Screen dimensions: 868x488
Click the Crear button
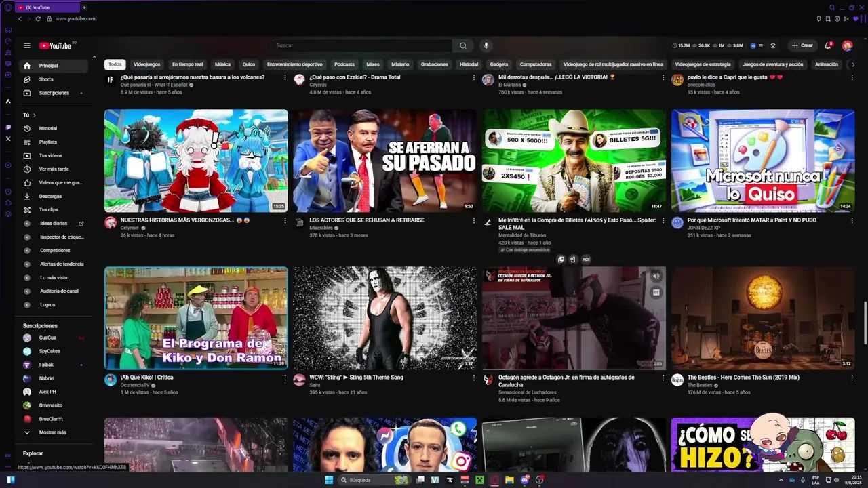(x=802, y=45)
